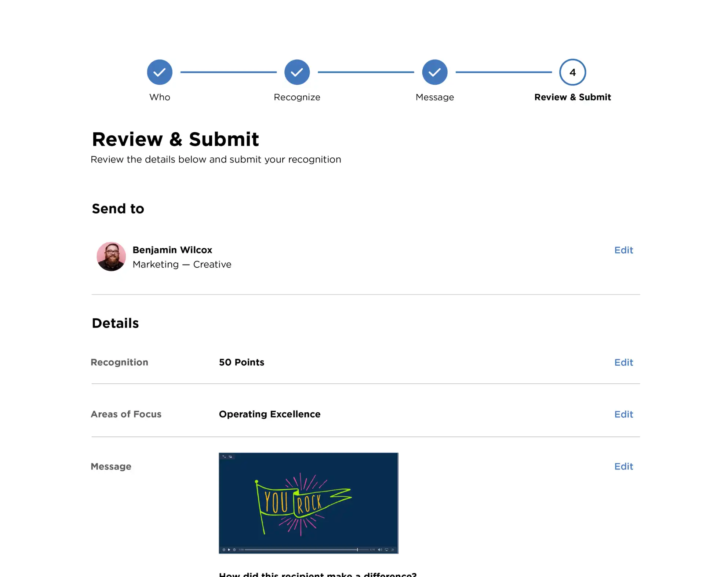Edit the 50 Points recognition
Viewport: 728px width, 577px height.
click(x=623, y=362)
